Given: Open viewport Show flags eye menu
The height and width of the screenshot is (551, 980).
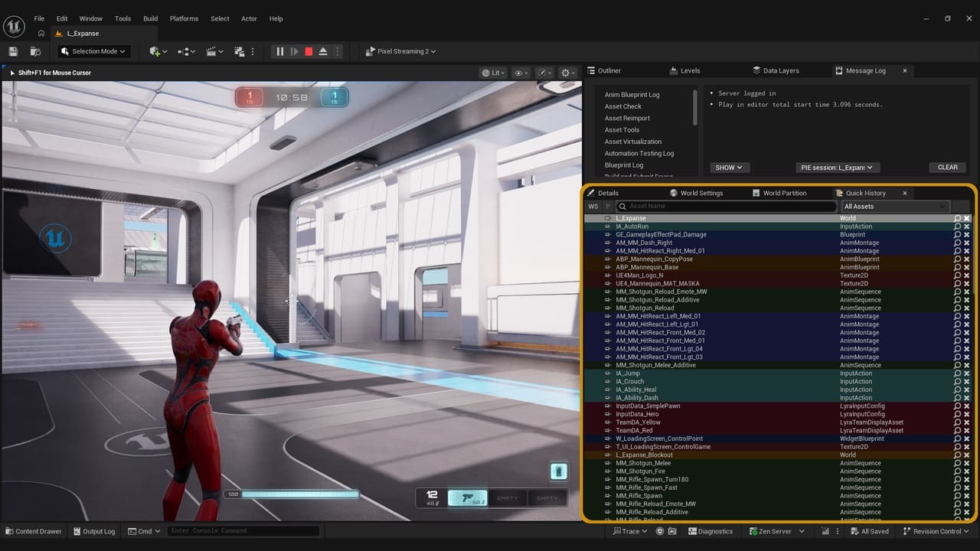Looking at the screenshot, I should [521, 73].
